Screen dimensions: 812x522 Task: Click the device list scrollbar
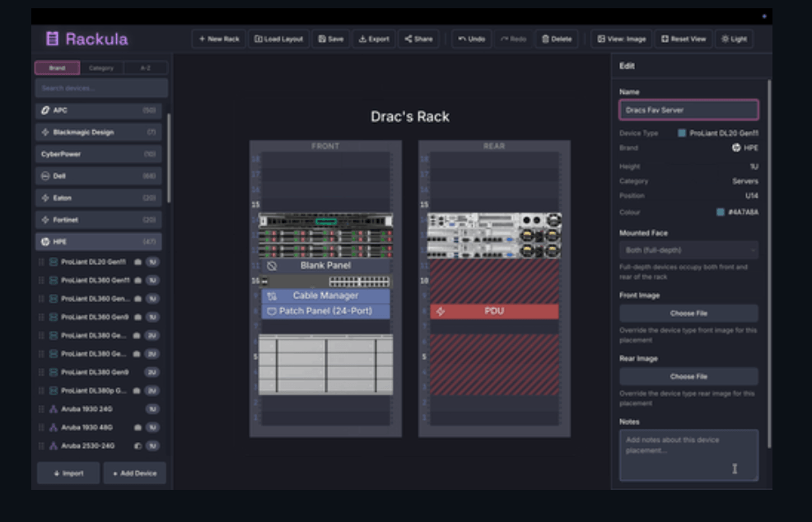point(170,158)
